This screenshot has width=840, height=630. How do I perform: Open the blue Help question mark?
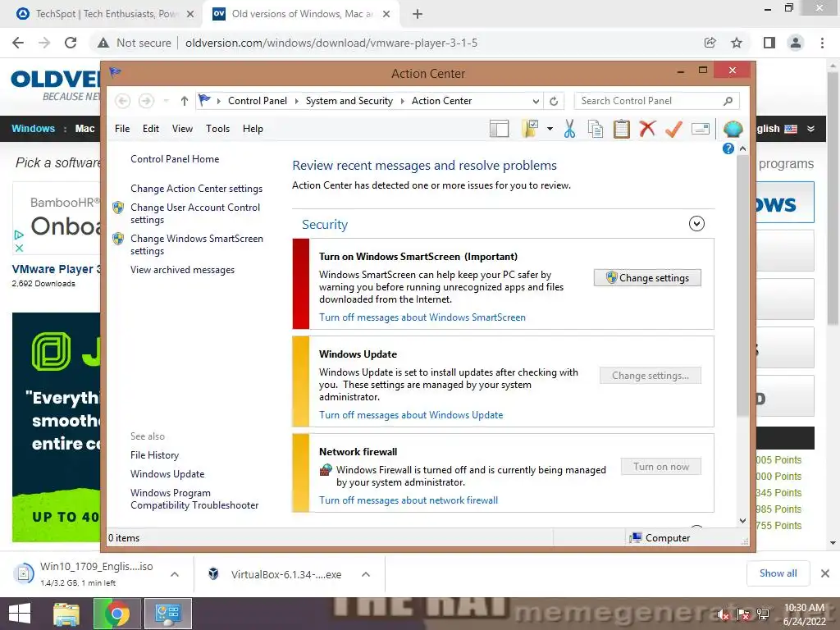[728, 148]
